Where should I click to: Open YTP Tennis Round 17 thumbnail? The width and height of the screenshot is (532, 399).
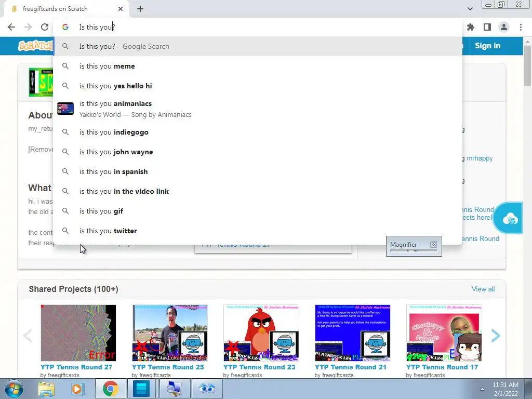(444, 333)
